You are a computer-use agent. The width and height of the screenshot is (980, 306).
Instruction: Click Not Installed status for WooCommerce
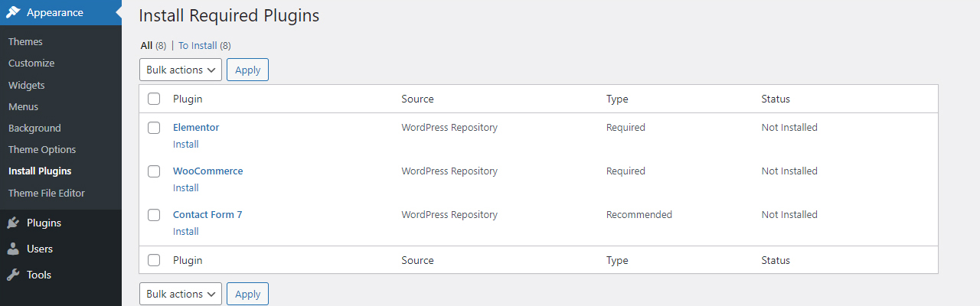click(789, 171)
